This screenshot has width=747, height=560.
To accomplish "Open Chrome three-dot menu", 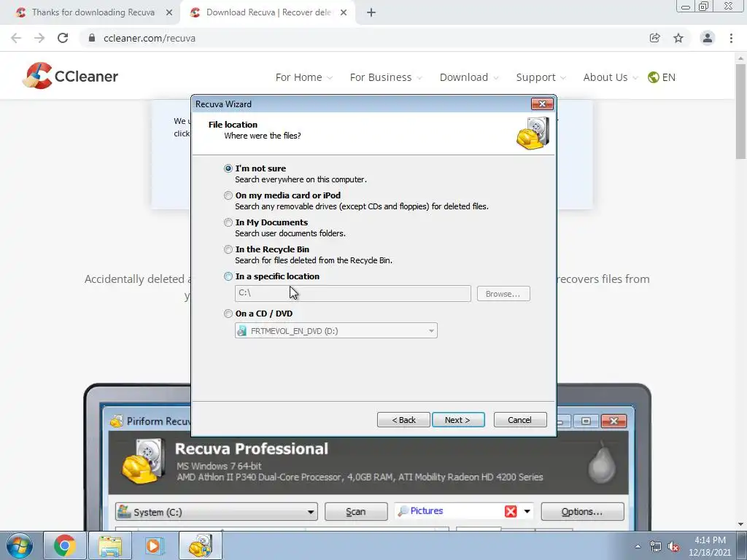I will (x=731, y=38).
